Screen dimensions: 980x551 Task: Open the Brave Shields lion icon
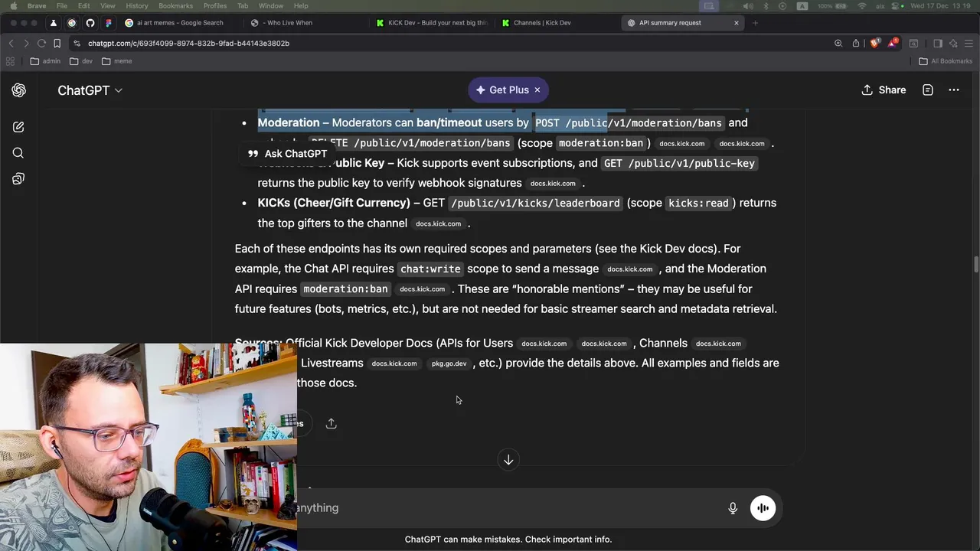[875, 44]
